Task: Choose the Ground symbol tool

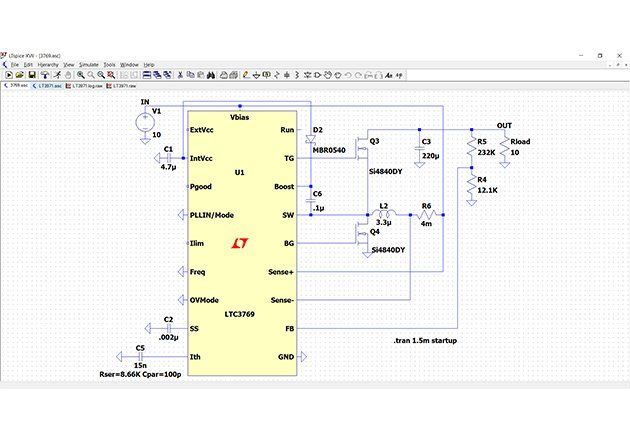Action: 256,74
